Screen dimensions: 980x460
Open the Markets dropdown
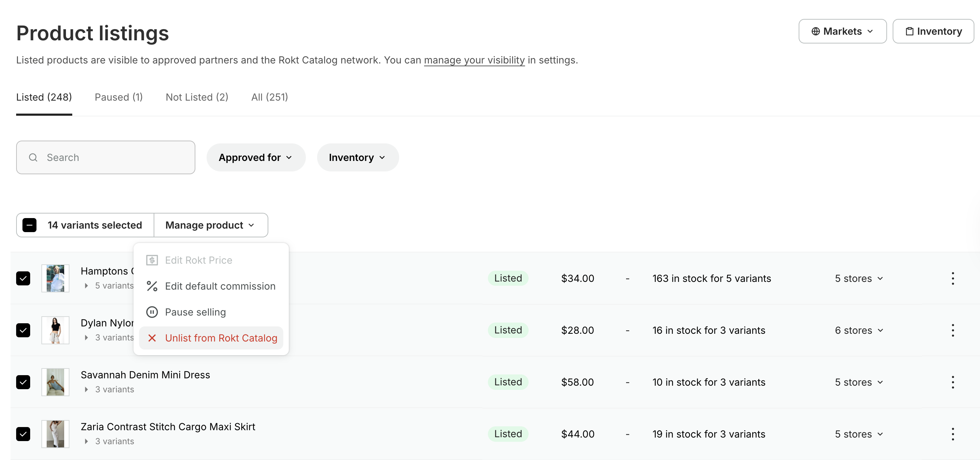click(842, 31)
